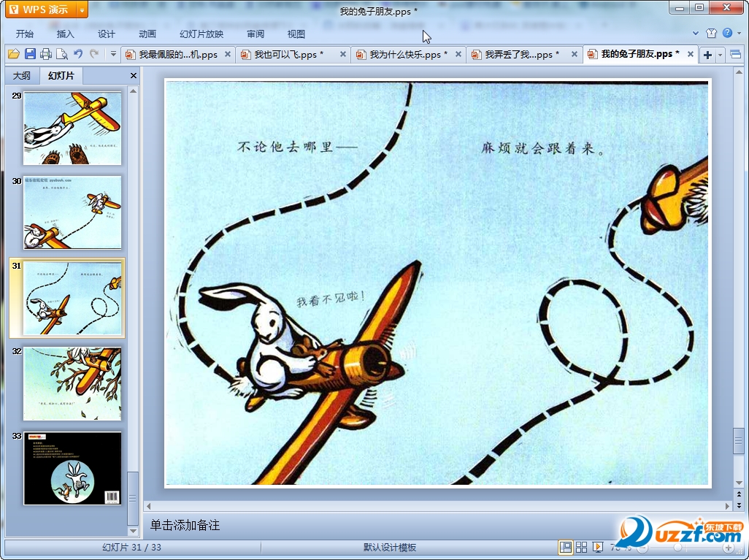This screenshot has height=560, width=749.
Task: Switch to the 我也可以飞.pps document tab
Action: (289, 55)
